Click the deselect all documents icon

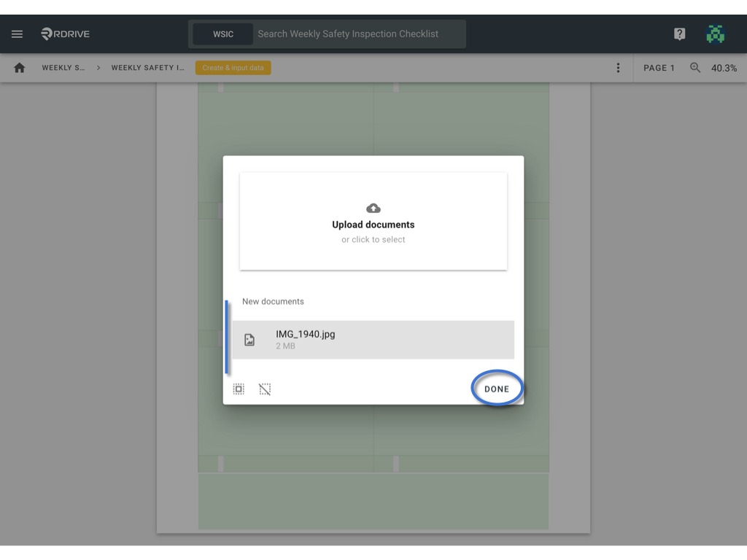tap(265, 389)
